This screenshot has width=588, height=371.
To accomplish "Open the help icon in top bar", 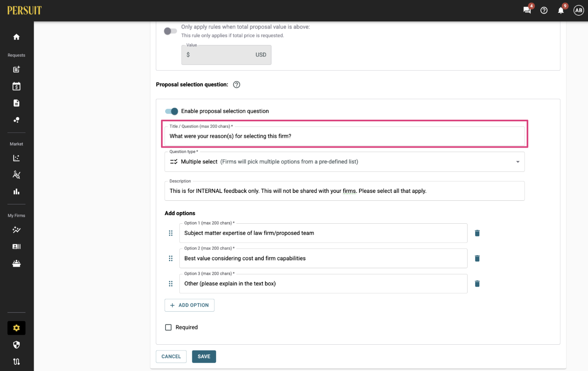I will 544,10.
